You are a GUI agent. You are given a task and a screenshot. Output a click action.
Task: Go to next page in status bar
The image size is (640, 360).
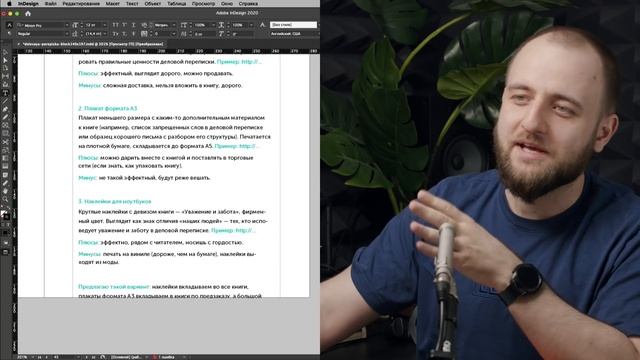(x=87, y=357)
